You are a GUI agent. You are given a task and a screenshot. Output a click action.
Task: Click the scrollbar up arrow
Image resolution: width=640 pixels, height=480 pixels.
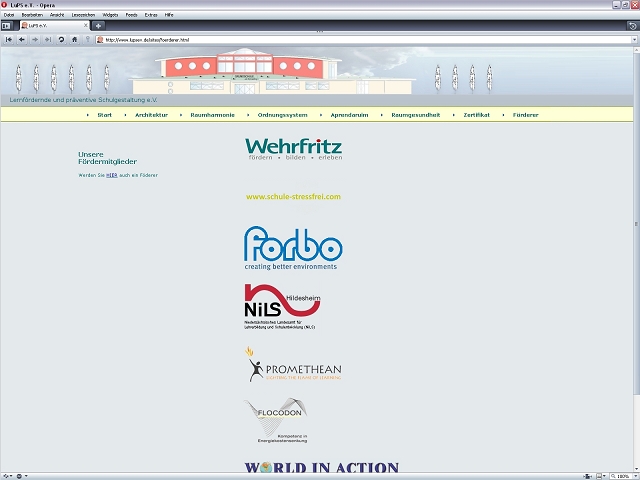[x=636, y=49]
